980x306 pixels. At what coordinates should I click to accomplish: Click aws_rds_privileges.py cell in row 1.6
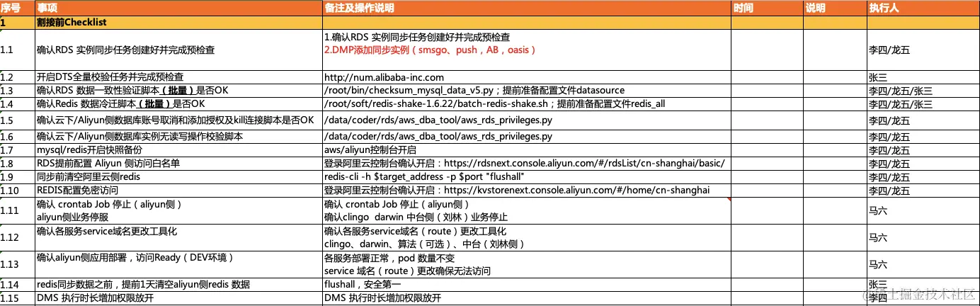(526, 137)
